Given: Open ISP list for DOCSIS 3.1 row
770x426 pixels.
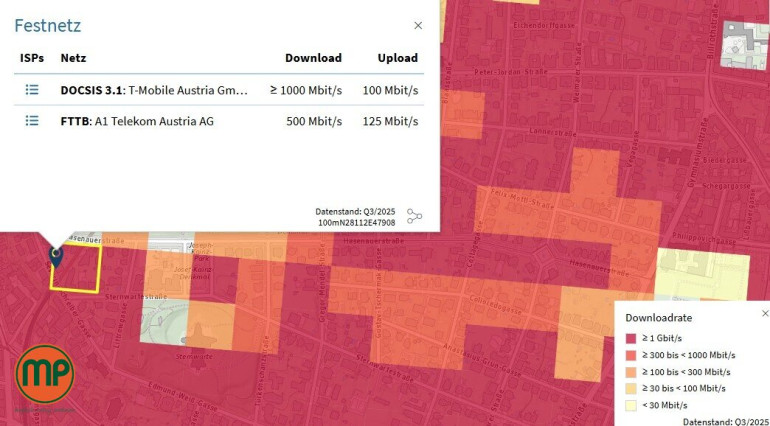Looking at the screenshot, I should click(32, 90).
